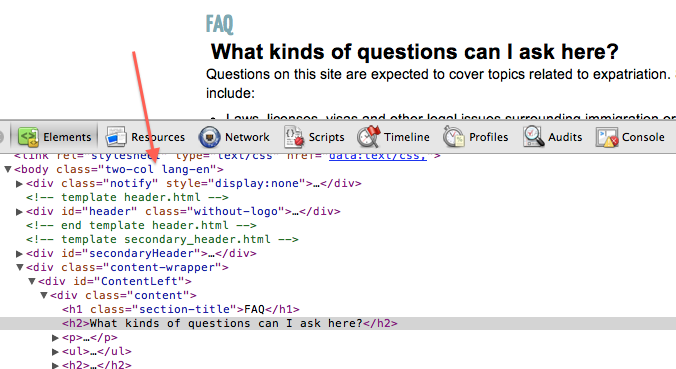Image resolution: width=676 pixels, height=369 pixels.
Task: Open the Scripts panel icon
Action: 294,137
